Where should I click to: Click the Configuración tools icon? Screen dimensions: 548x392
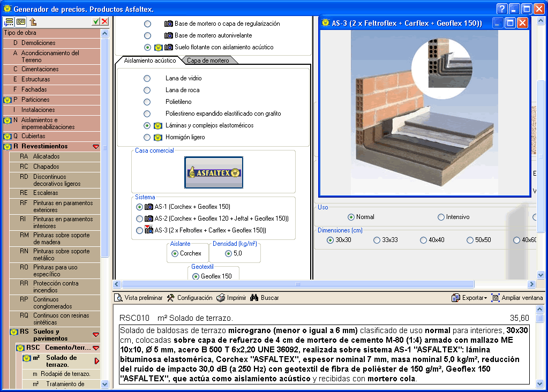170,298
